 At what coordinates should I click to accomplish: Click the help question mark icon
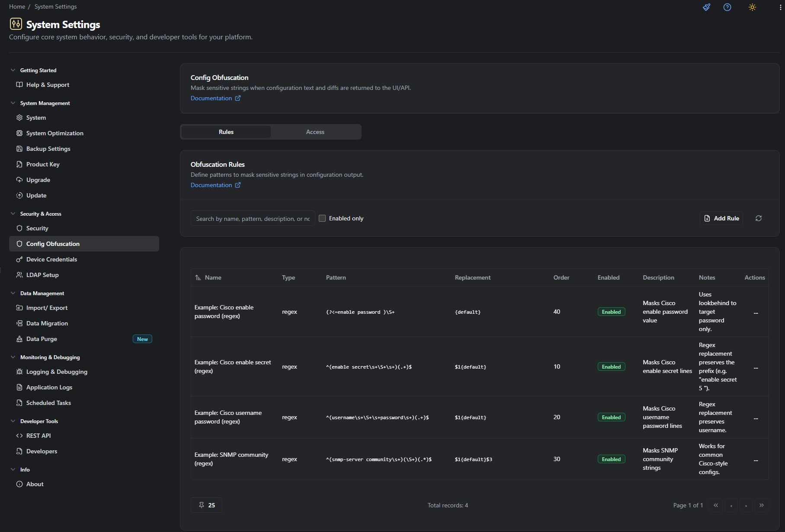[727, 7]
